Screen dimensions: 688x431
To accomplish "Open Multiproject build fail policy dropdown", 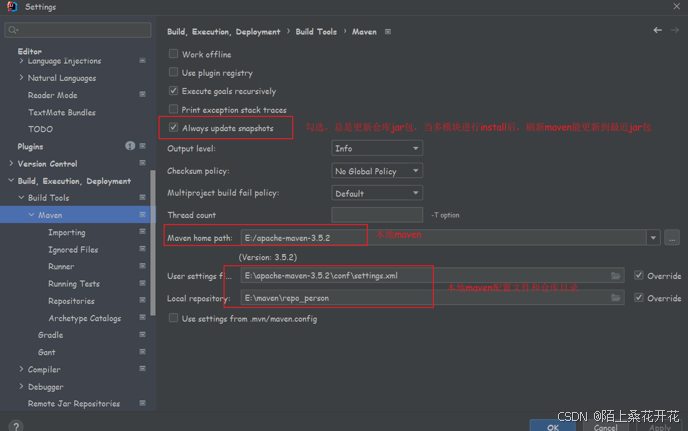I will coord(377,193).
